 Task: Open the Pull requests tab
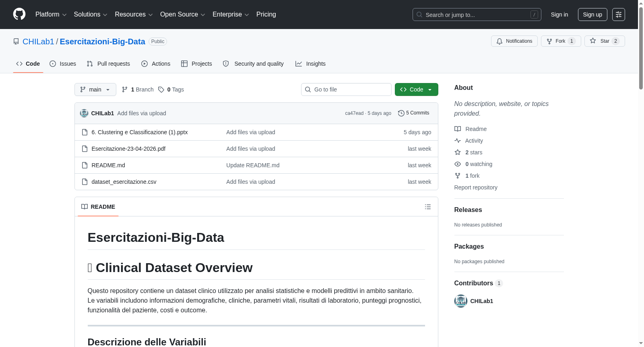(x=108, y=64)
